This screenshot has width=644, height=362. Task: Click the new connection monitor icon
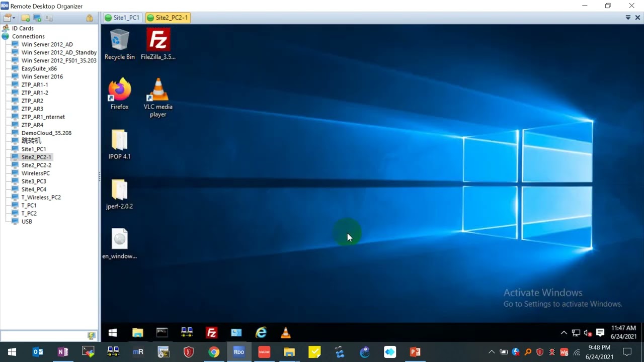point(37,18)
